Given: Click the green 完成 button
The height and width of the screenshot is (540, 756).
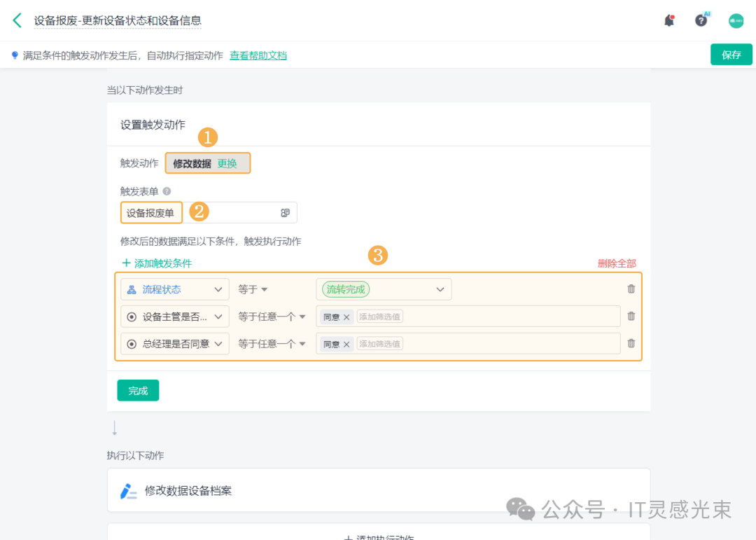Looking at the screenshot, I should [x=138, y=391].
